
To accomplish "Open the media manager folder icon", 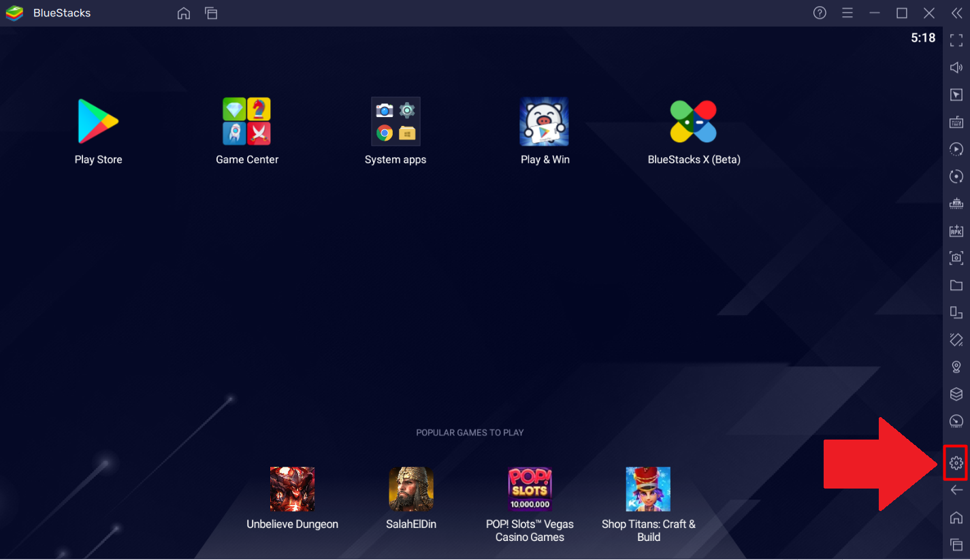I will pos(956,285).
